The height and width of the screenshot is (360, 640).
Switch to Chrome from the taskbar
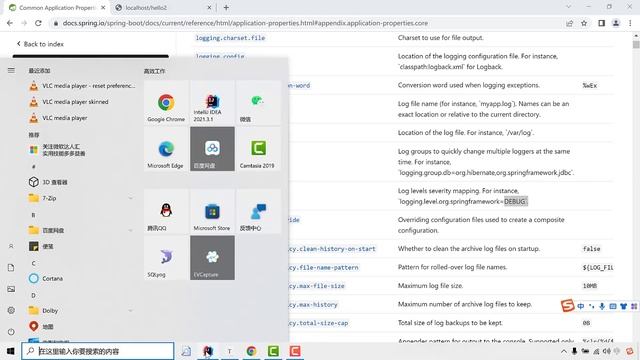coord(251,351)
